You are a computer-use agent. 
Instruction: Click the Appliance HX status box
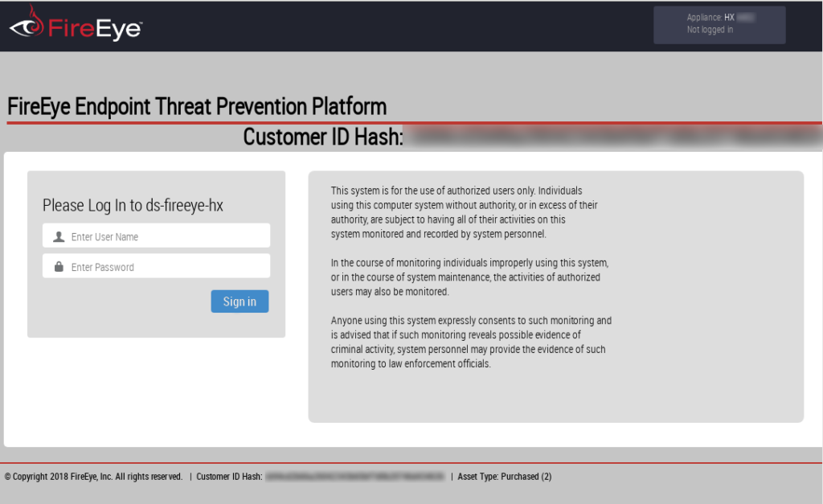pyautogui.click(x=719, y=25)
